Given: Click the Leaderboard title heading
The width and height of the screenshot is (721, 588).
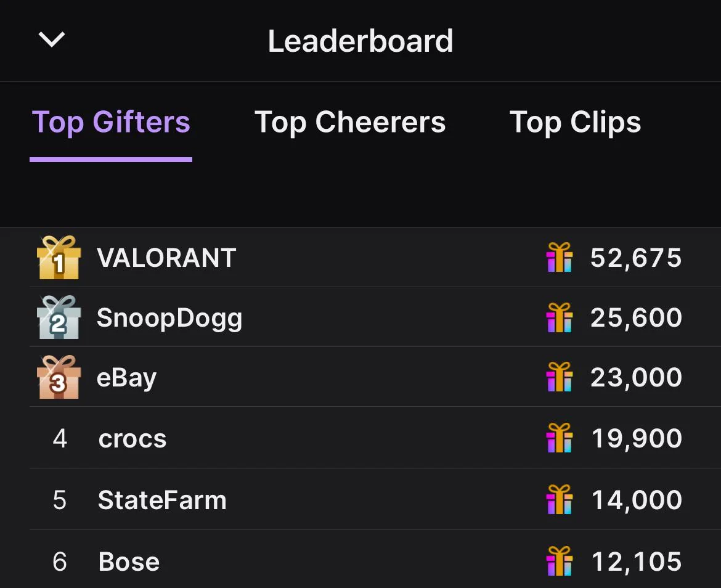Looking at the screenshot, I should click(360, 41).
